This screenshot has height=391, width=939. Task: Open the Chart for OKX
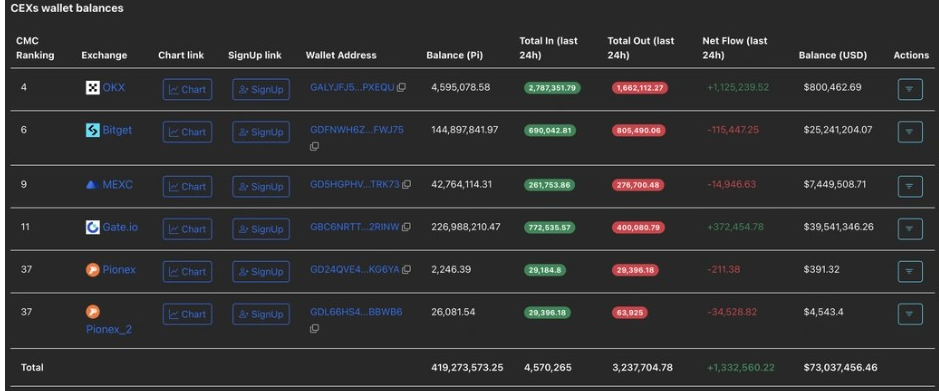click(187, 89)
